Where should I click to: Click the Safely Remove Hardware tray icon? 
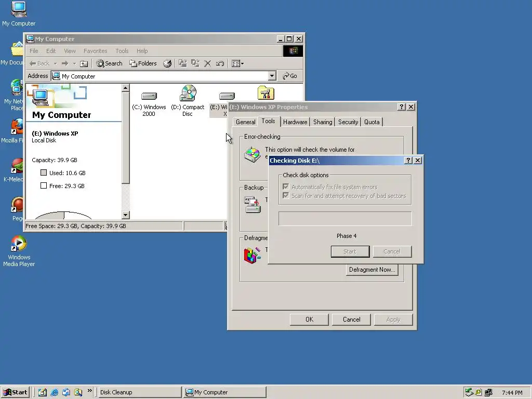tap(469, 392)
